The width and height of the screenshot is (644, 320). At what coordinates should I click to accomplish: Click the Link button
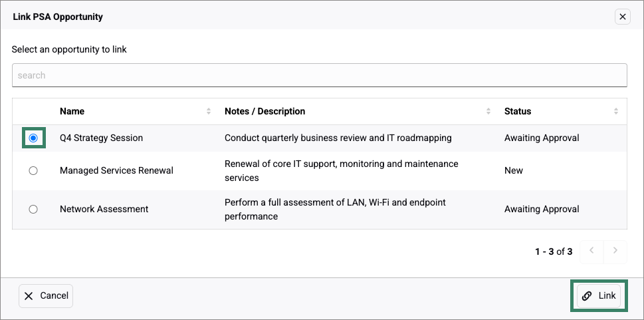coord(599,296)
